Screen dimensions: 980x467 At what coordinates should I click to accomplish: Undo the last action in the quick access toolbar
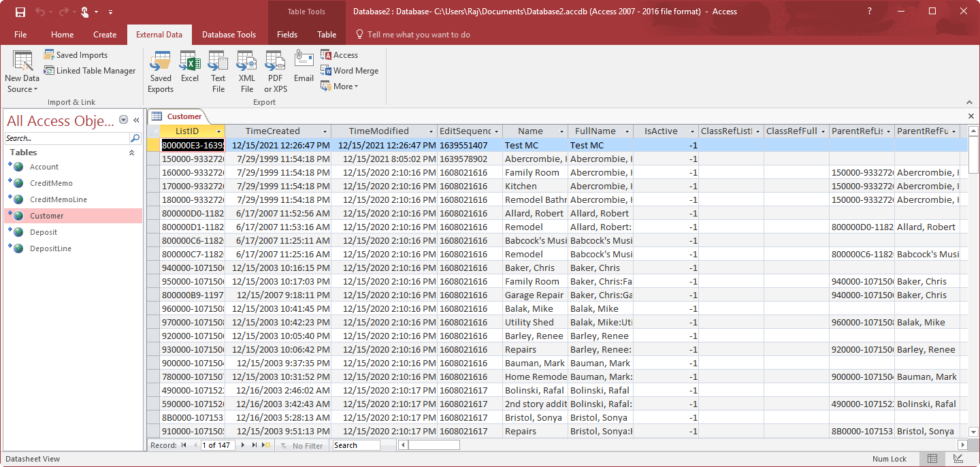click(40, 12)
